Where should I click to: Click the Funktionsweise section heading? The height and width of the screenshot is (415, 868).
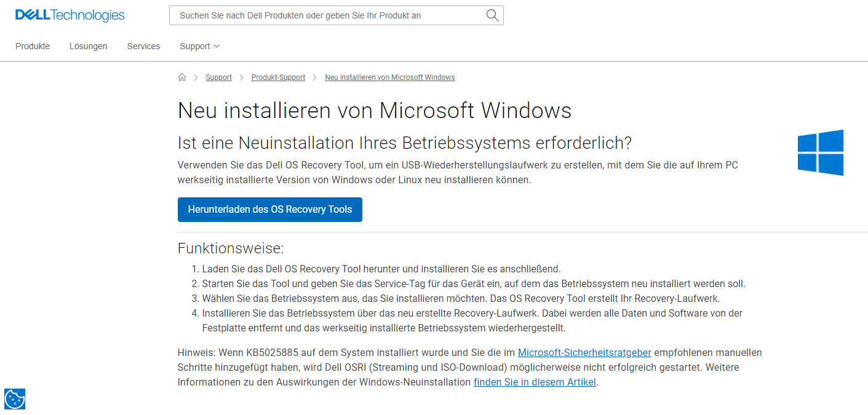pos(231,248)
